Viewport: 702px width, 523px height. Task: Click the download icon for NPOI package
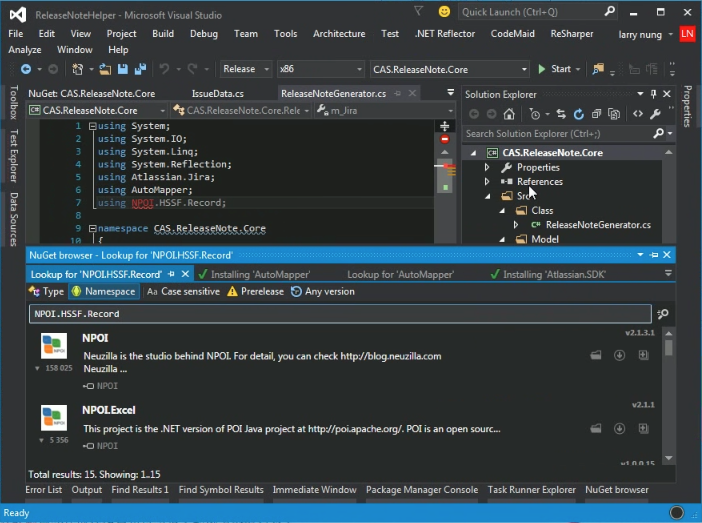pos(620,355)
